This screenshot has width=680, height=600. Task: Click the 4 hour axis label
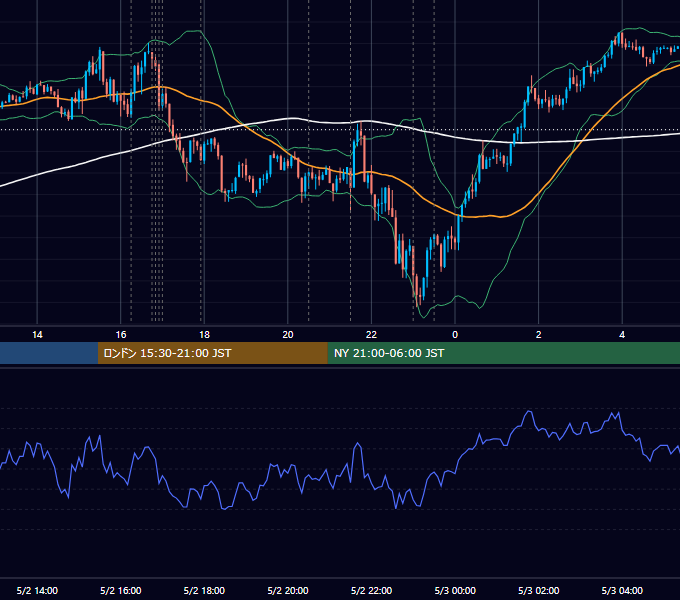click(x=622, y=335)
